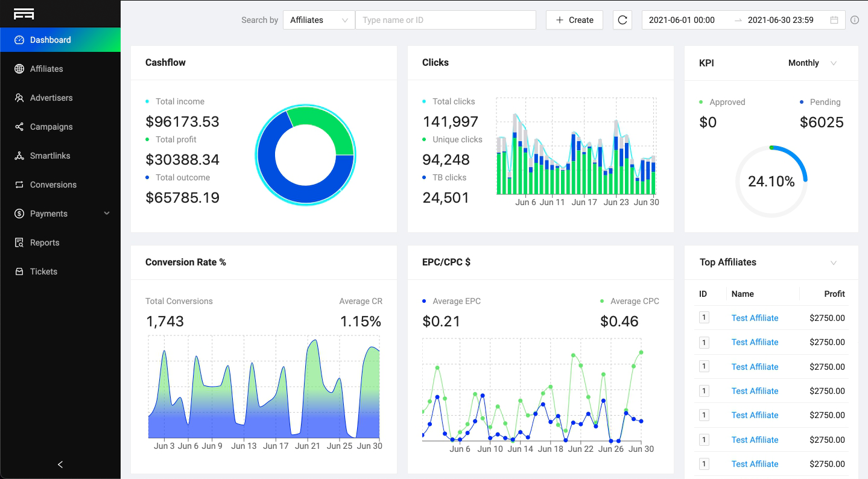The width and height of the screenshot is (868, 479).
Task: Click the ID column header
Action: 703,294
